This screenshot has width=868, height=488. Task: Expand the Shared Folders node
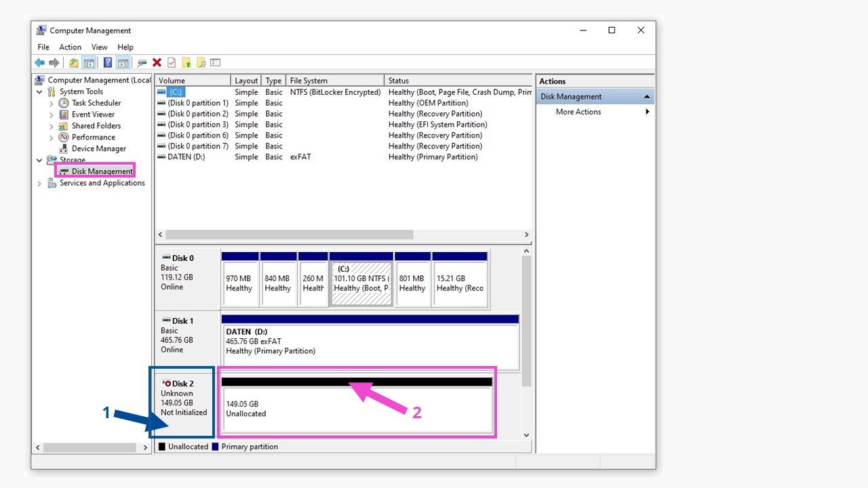[52, 126]
